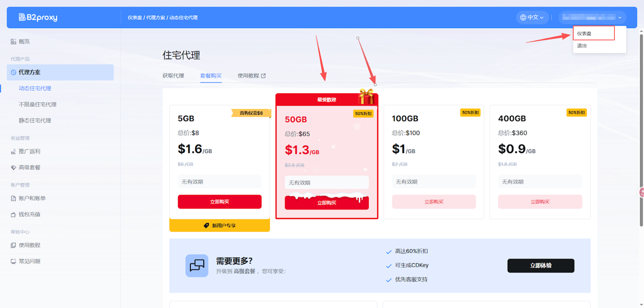Image resolution: width=644 pixels, height=308 pixels.
Task: Open 账户和账单 in the sidebar
Action: point(31,199)
